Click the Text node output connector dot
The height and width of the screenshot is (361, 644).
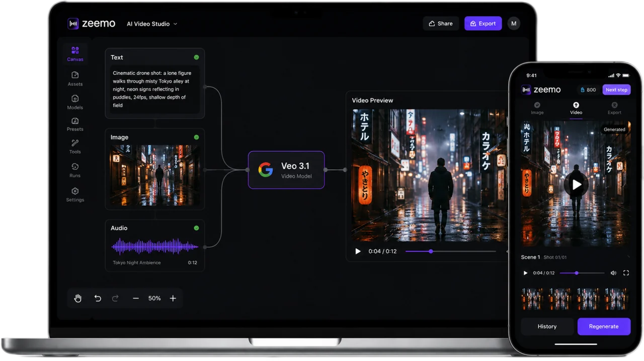tap(204, 87)
